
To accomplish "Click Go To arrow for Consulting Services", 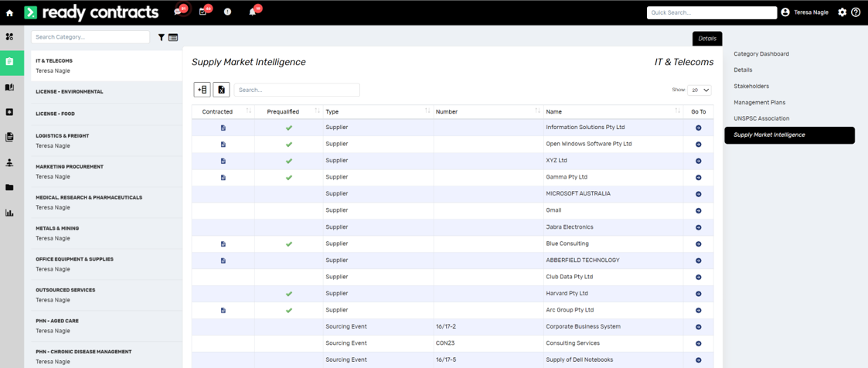I will click(x=698, y=344).
